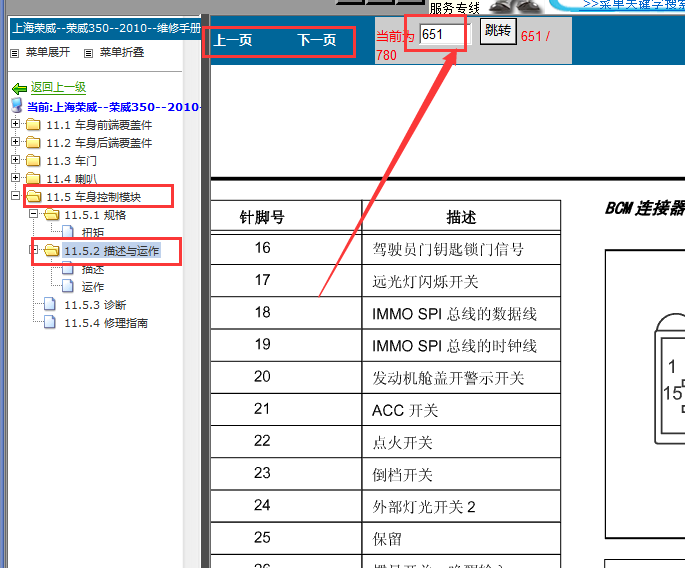The height and width of the screenshot is (568, 685).
Task: Open 11.5.4 修理指南 page
Action: coord(106,323)
